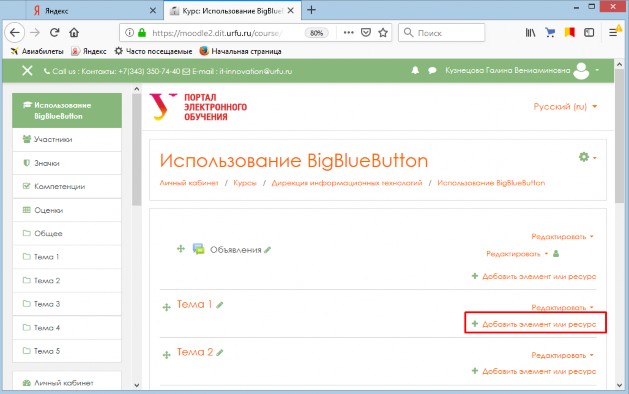Open Курсы breadcrumb link

245,183
